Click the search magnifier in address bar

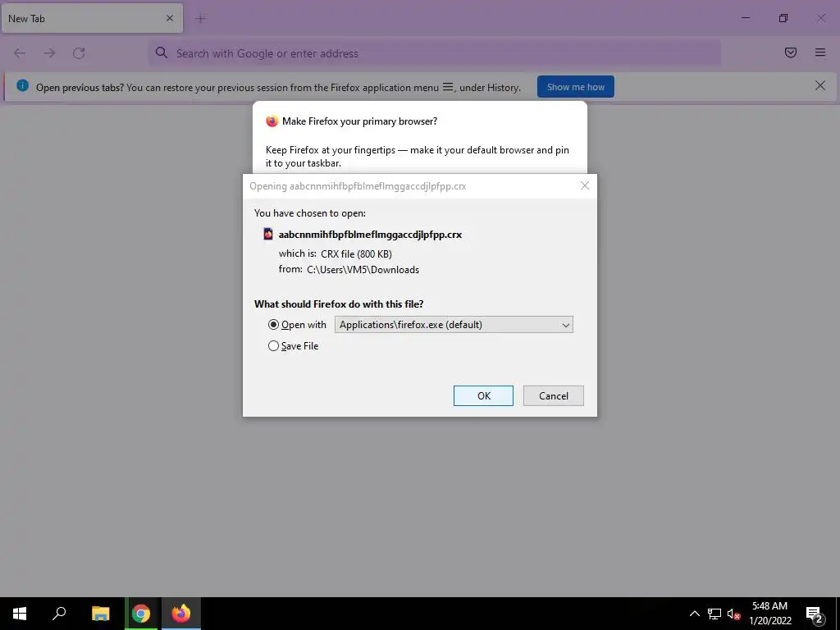coord(162,52)
